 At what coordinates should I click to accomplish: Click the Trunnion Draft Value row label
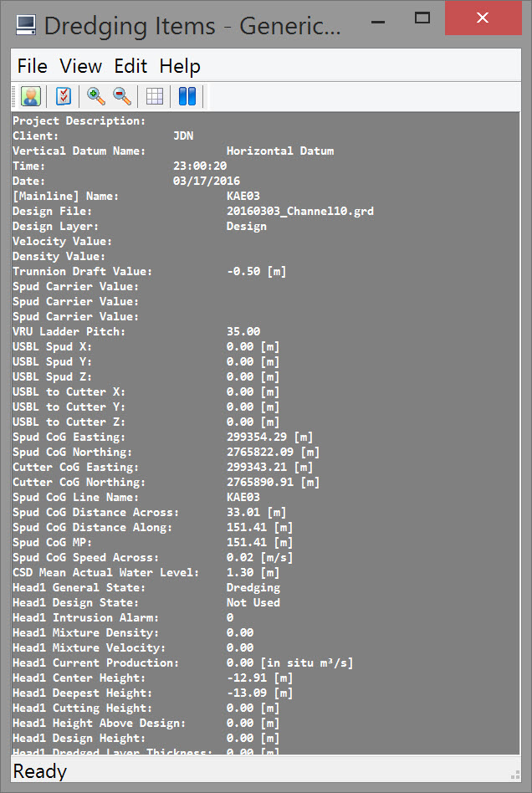(82, 271)
